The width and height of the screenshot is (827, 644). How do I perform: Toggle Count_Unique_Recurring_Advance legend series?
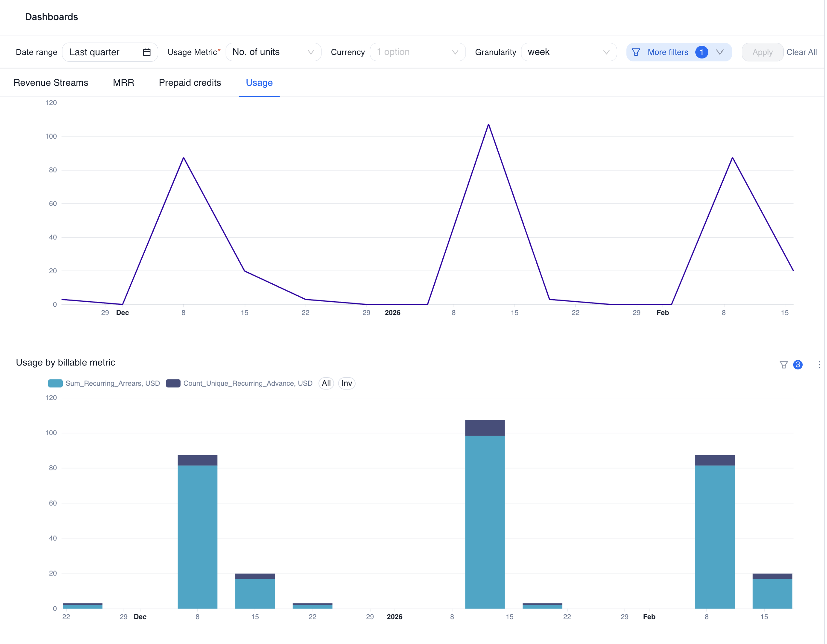(x=239, y=383)
